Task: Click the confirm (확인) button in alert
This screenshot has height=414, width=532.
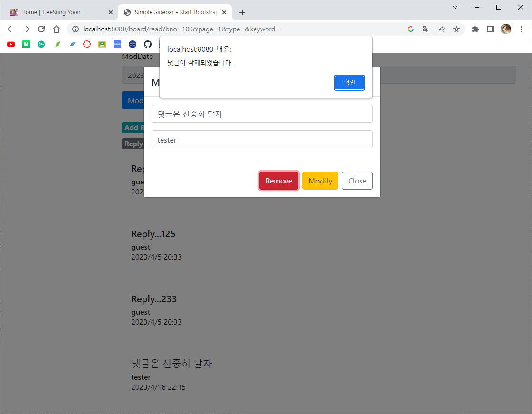Action: pyautogui.click(x=349, y=82)
